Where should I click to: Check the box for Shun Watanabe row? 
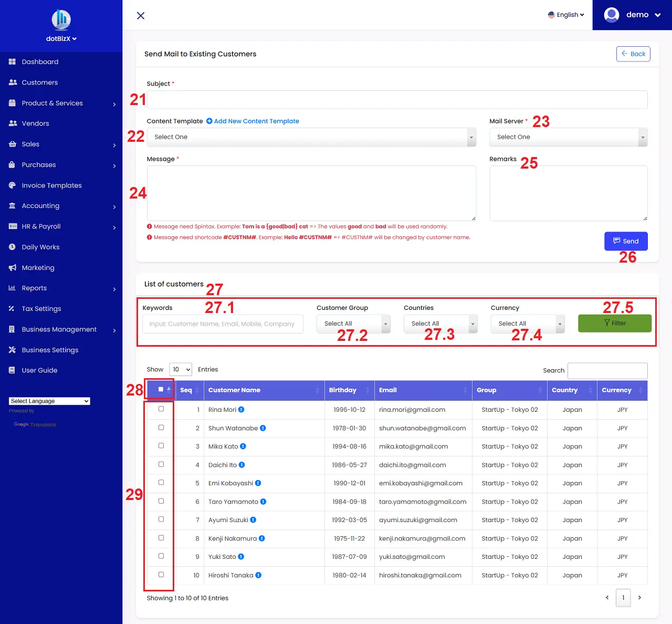pyautogui.click(x=161, y=428)
